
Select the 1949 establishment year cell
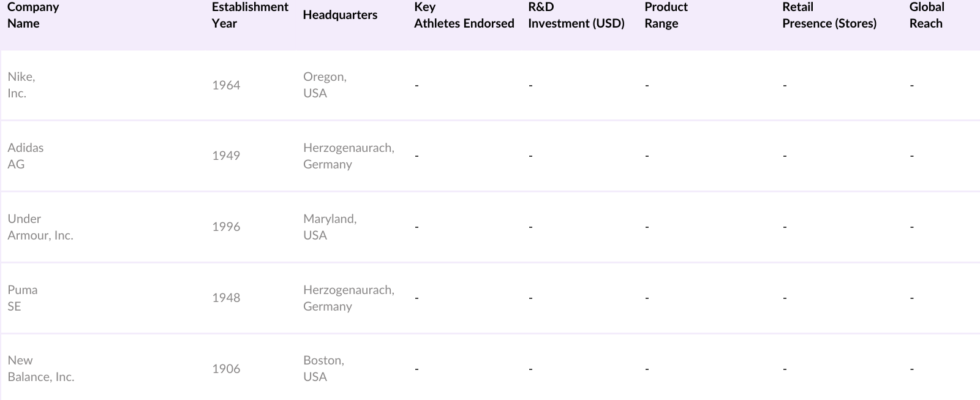click(x=226, y=156)
